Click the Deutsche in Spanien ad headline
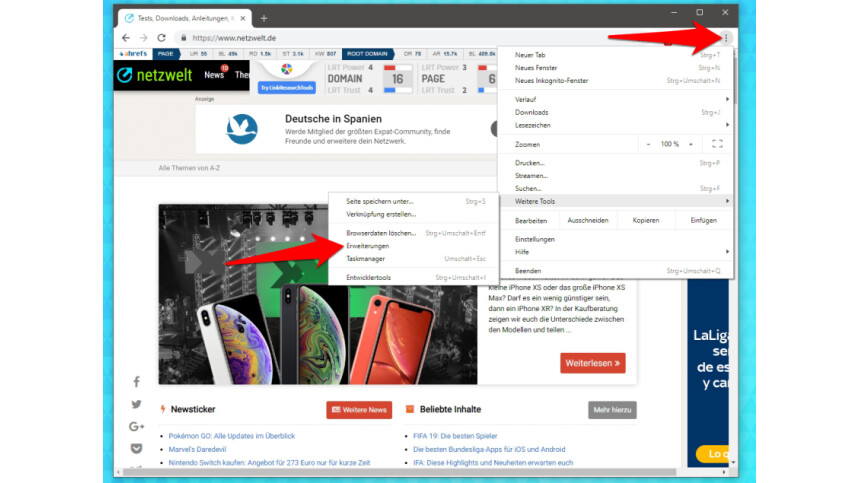 [x=333, y=119]
